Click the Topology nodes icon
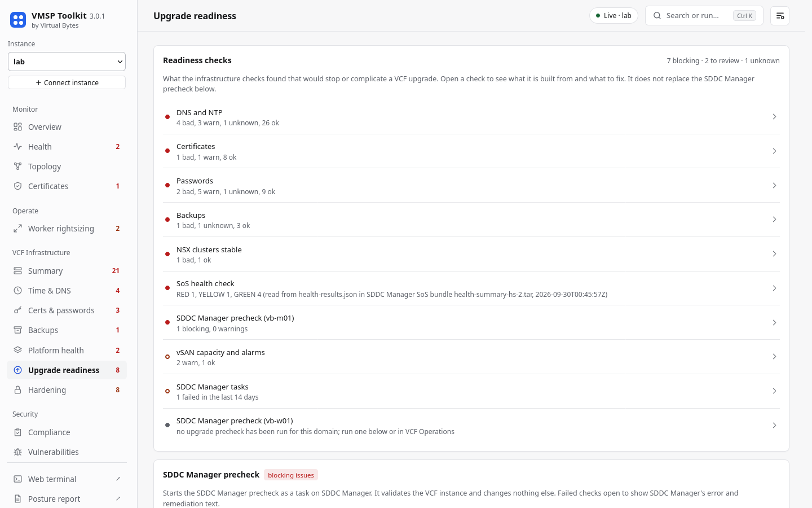 18,167
